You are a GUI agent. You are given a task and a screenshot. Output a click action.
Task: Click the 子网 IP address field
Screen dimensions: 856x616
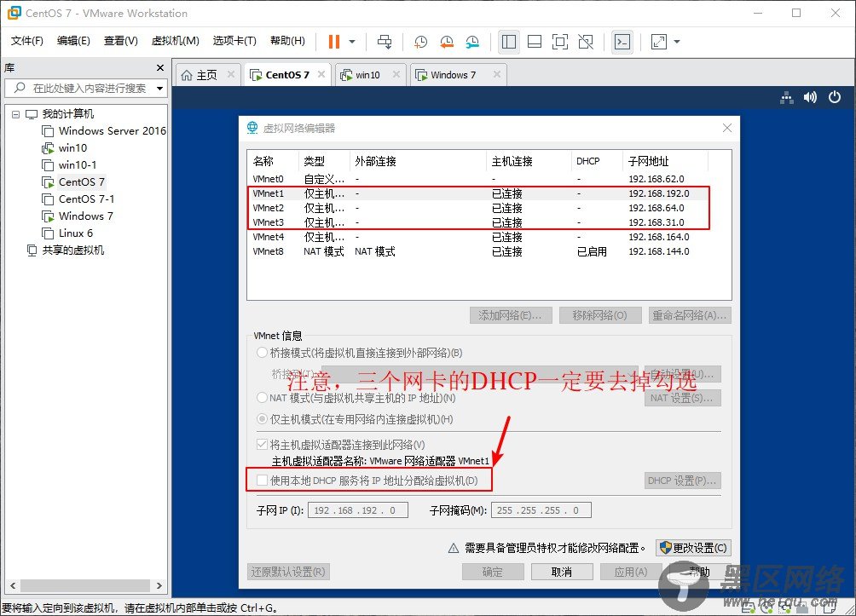358,510
